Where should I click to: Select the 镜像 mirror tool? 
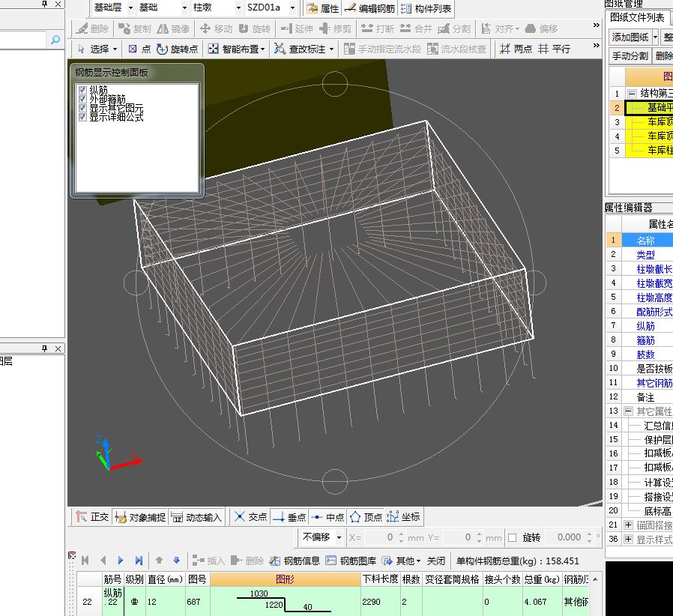[x=173, y=28]
